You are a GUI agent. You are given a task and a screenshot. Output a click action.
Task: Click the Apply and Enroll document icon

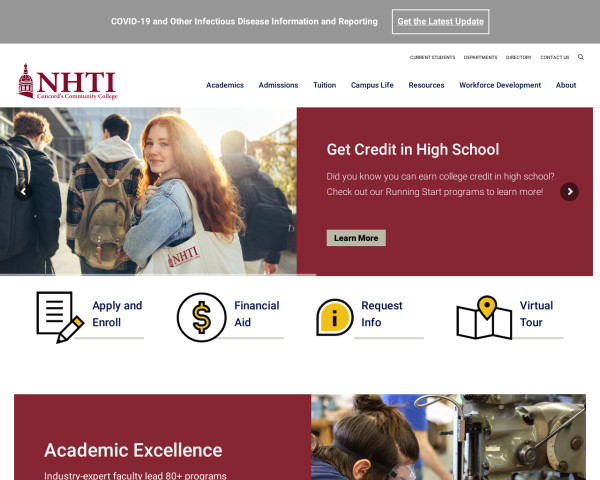[x=60, y=317]
